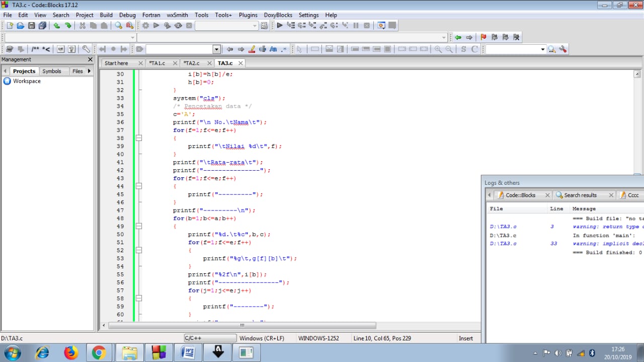This screenshot has width=644, height=362.
Task: Collapse the code fold at line 38
Action: 139,138
